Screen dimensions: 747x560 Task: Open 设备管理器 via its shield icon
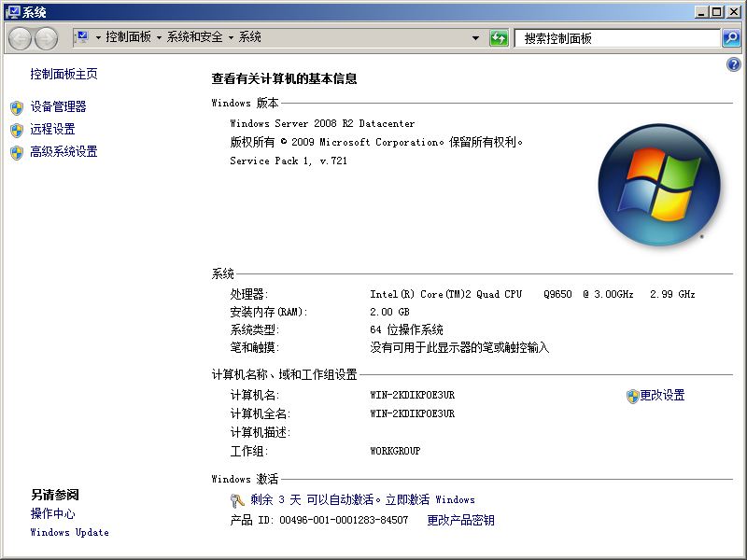(17, 107)
